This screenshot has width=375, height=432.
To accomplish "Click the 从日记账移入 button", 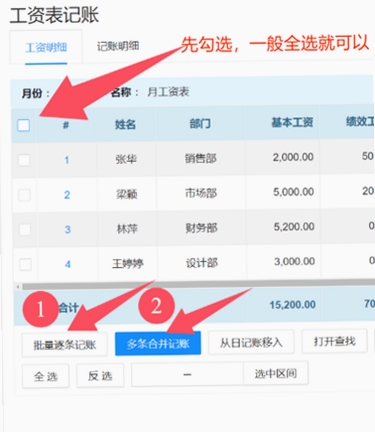I will [x=251, y=342].
